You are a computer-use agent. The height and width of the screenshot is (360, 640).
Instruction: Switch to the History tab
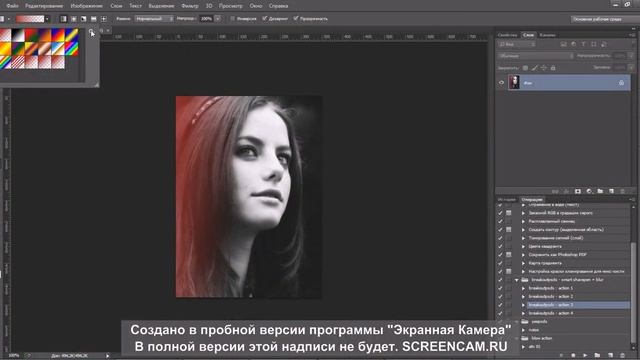[x=507, y=200]
